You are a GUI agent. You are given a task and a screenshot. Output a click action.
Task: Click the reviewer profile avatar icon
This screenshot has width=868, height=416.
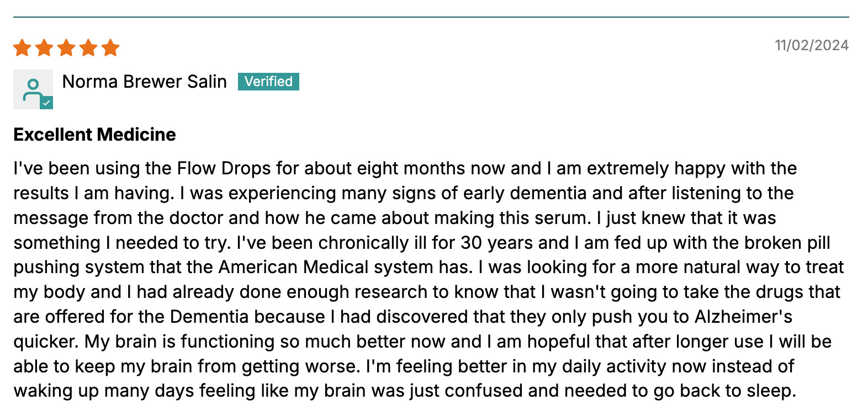click(32, 89)
